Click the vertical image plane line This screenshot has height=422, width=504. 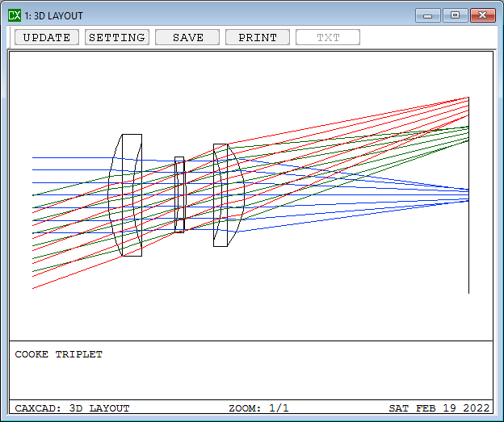click(468, 195)
